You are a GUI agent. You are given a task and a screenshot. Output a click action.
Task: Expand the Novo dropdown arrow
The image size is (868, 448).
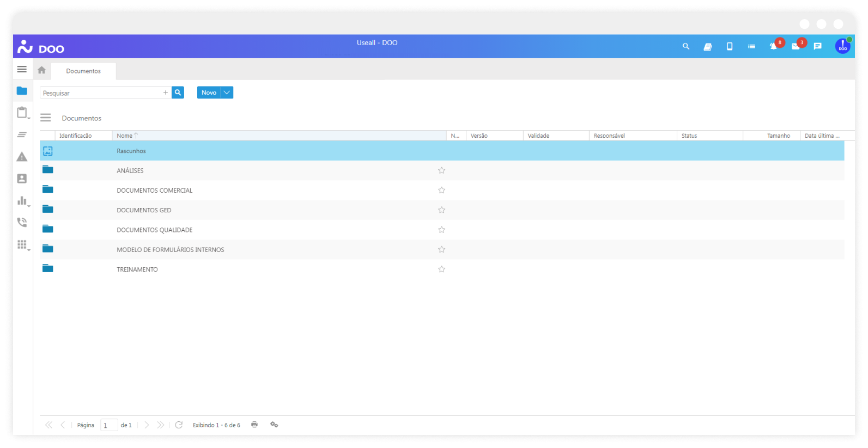[227, 93]
